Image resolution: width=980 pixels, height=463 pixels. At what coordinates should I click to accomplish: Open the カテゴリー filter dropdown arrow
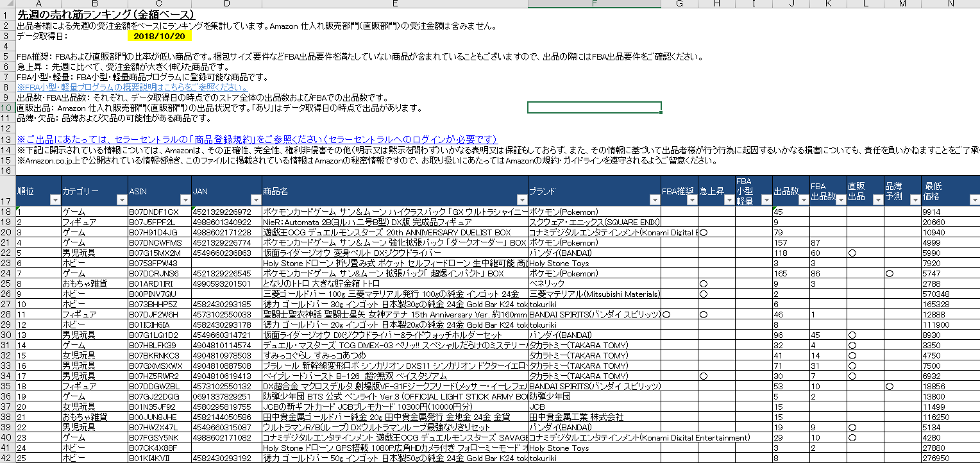coord(121,200)
